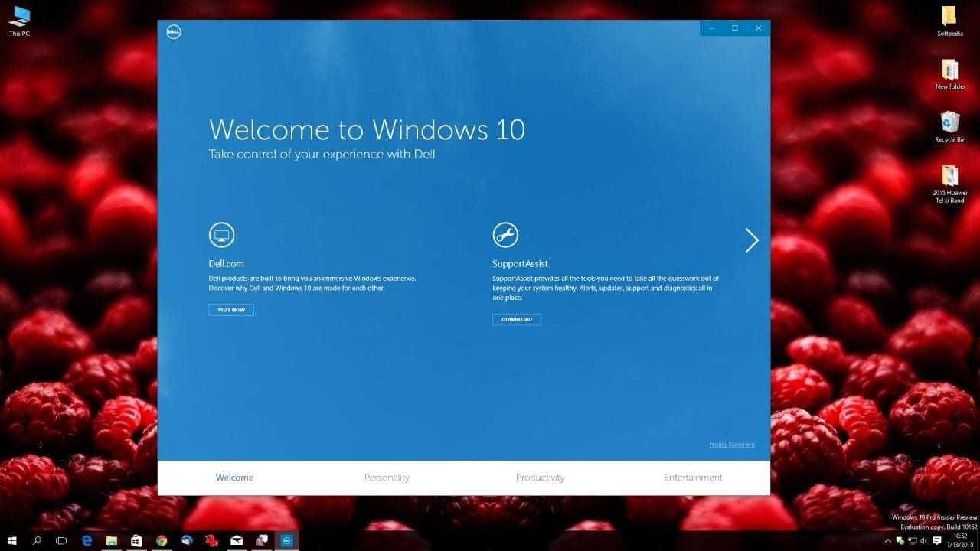Open the Action Center notifications icon
The image size is (980, 551).
937,541
